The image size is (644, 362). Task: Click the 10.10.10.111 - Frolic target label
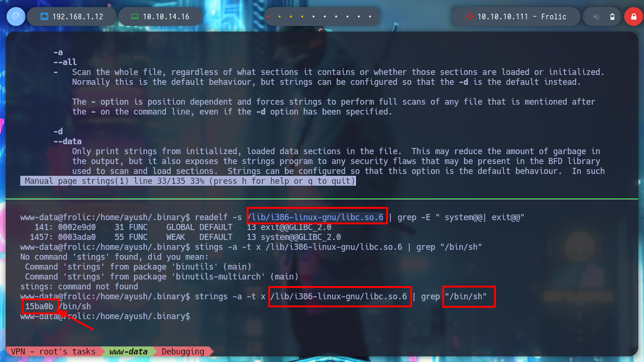pos(522,16)
